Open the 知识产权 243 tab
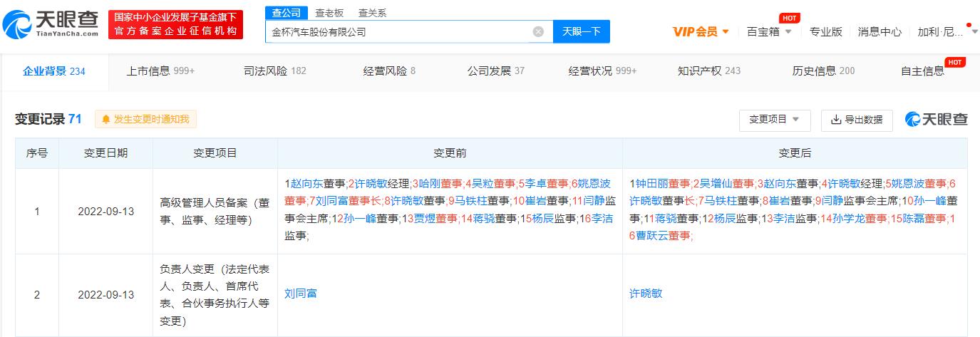The height and width of the screenshot is (337, 980). pyautogui.click(x=709, y=71)
